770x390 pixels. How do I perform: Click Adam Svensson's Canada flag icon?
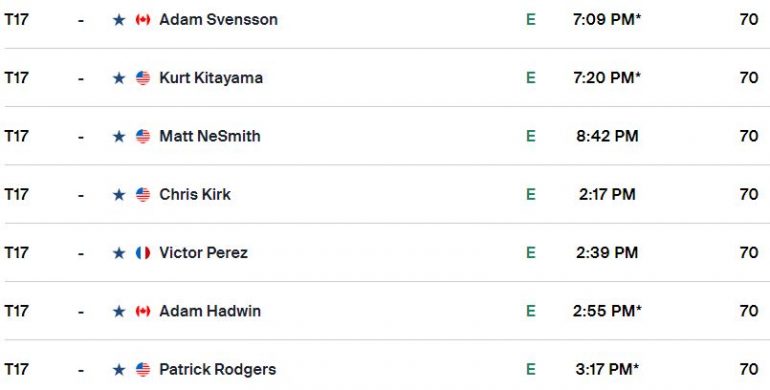pos(143,20)
